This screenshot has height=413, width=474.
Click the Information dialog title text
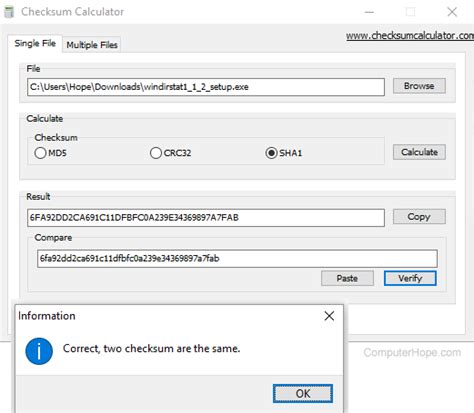[x=47, y=316]
